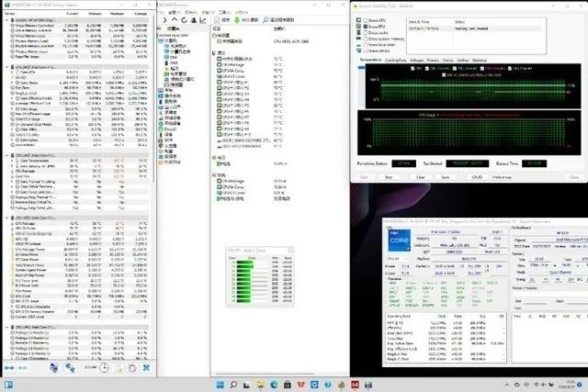Expand the Core VIDs row in HWiNFO

point(12,72)
